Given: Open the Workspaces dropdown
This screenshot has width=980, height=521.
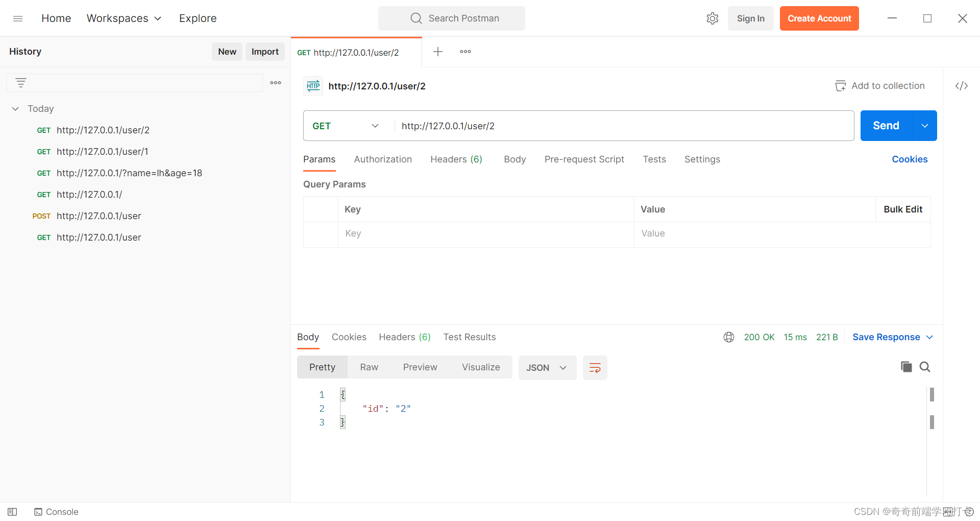Looking at the screenshot, I should point(124,18).
